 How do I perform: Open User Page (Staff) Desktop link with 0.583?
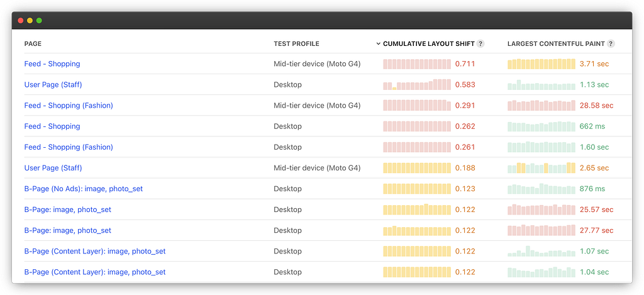53,85
